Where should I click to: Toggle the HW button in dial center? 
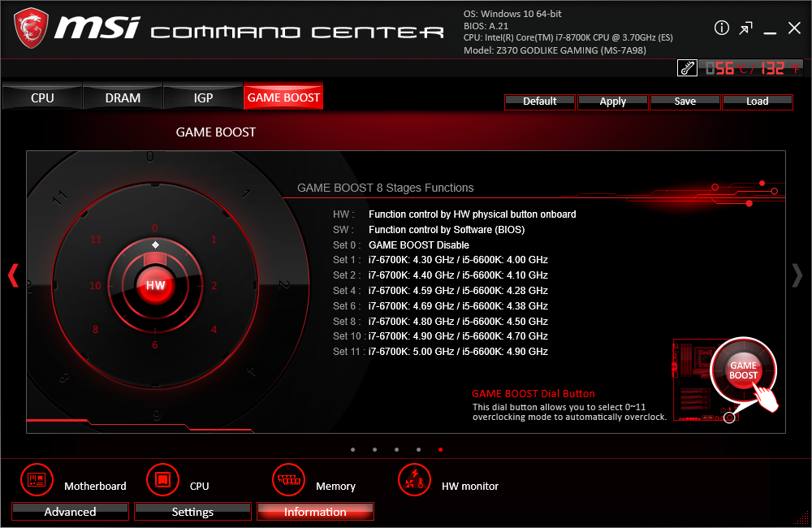155,285
